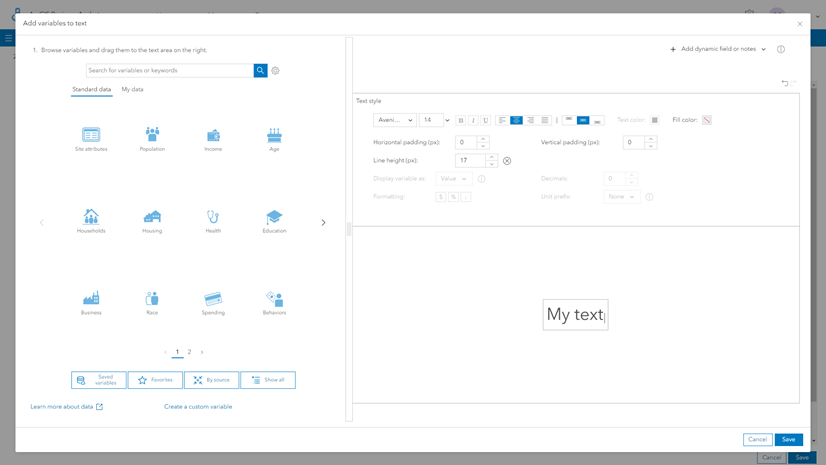Align text left

[502, 120]
